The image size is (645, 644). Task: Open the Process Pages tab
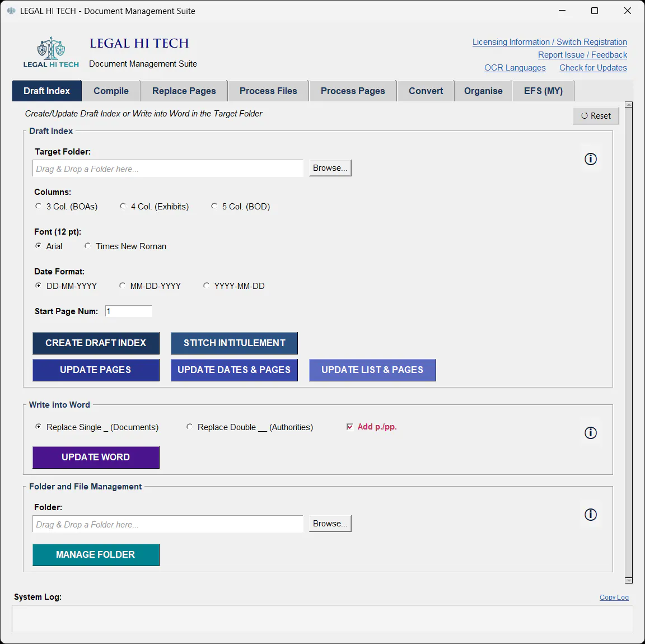pyautogui.click(x=353, y=91)
